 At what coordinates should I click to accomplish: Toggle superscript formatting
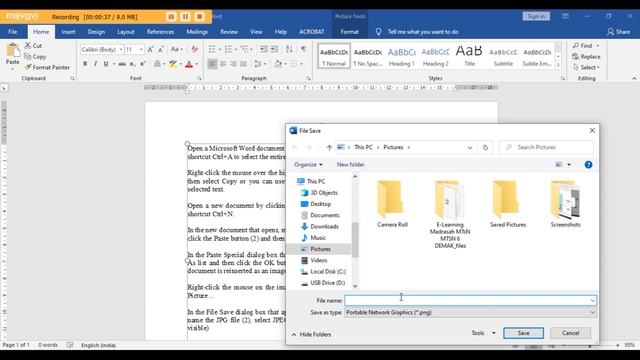(142, 64)
